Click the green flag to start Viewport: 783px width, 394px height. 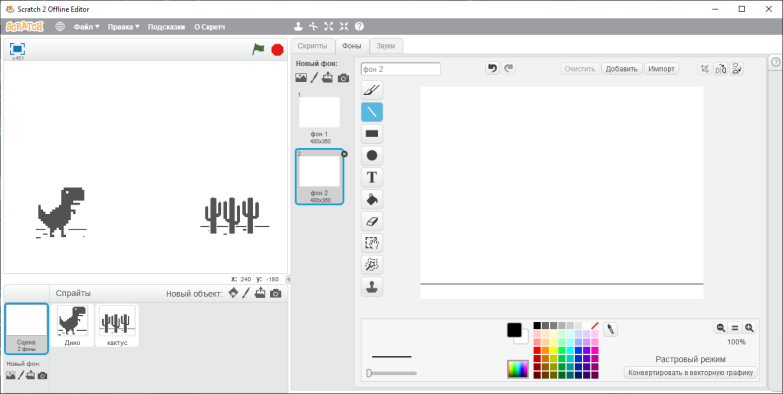tap(258, 49)
